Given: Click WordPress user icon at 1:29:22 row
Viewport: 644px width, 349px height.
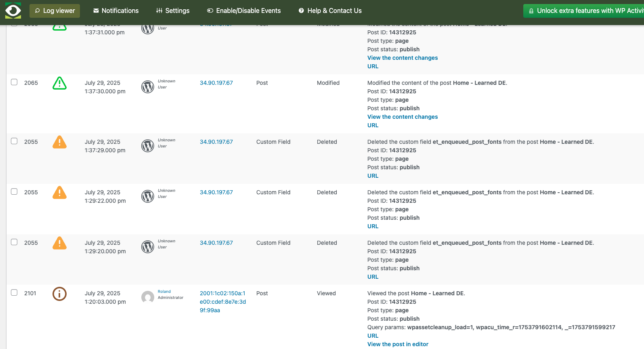Looking at the screenshot, I should (148, 196).
